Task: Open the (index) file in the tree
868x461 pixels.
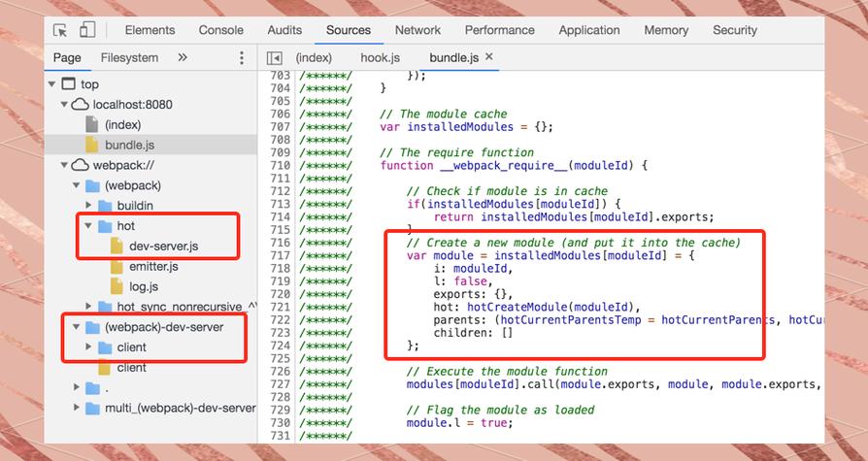Action: (x=123, y=124)
